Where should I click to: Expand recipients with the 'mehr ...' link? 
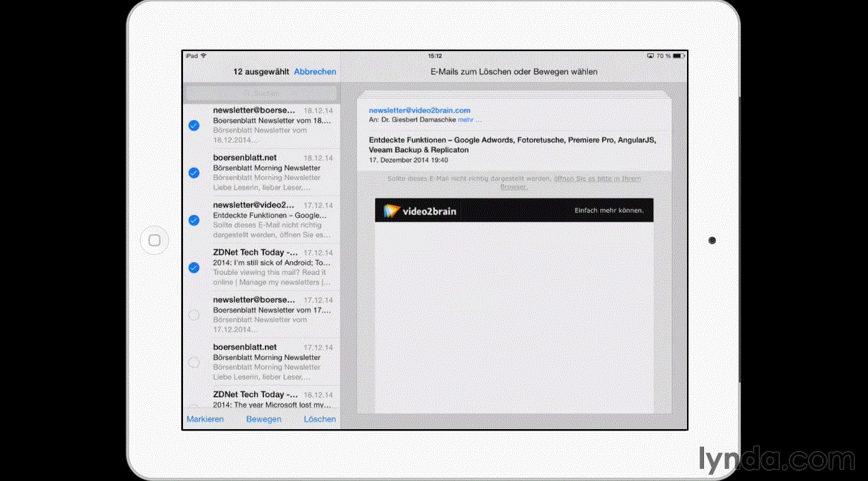(x=470, y=119)
